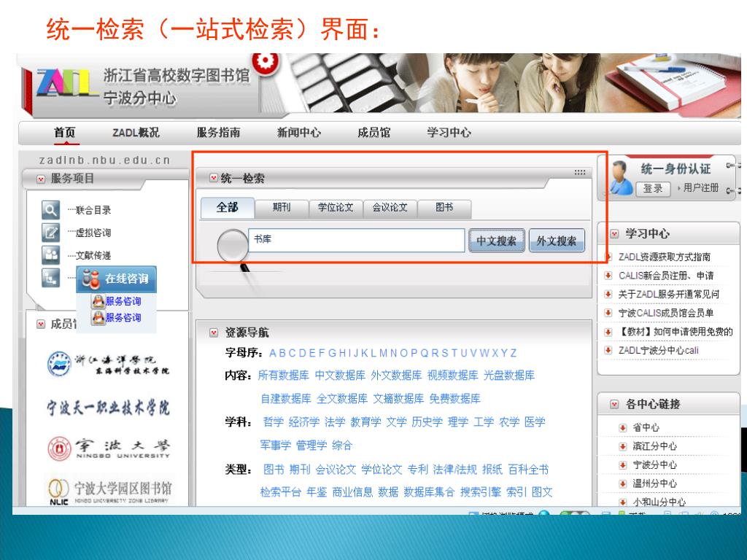747x560 pixels.
Task: Collapse the 成员馆 side panel
Action: [41, 324]
